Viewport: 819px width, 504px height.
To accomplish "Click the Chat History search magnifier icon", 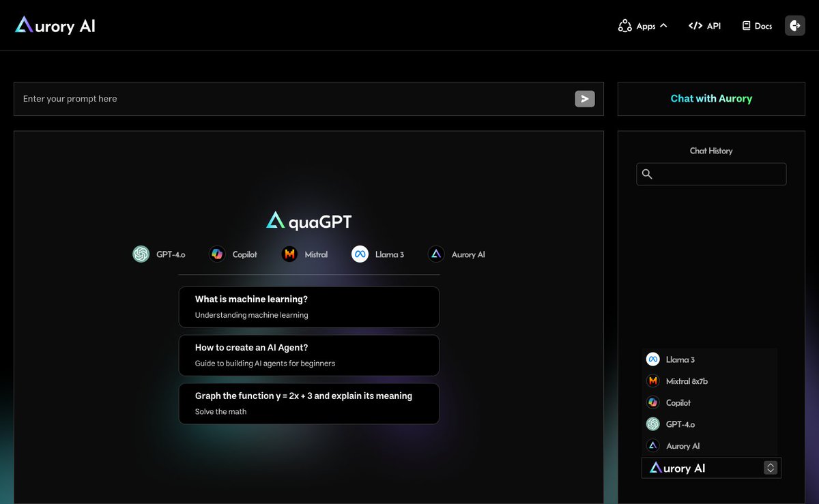I will (647, 174).
